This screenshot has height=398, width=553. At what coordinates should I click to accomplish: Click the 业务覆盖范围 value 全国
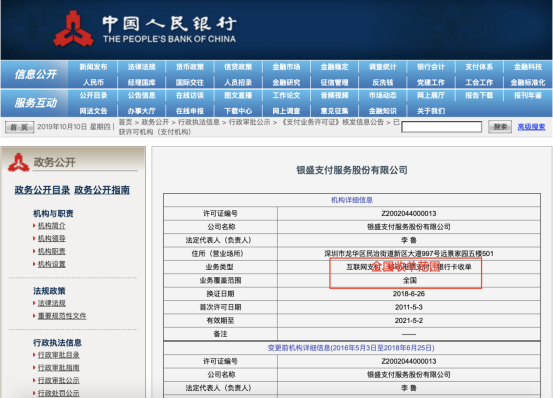pos(409,280)
